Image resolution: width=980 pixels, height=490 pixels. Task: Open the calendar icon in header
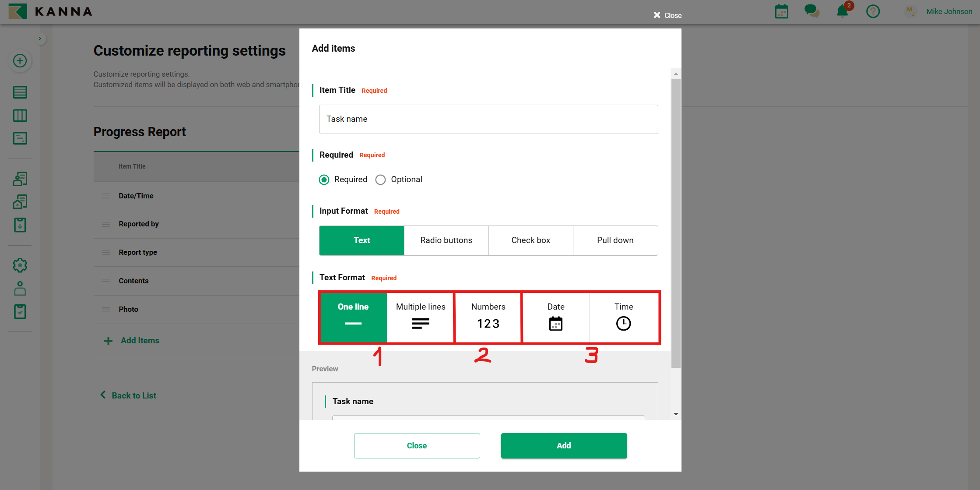[x=781, y=11]
